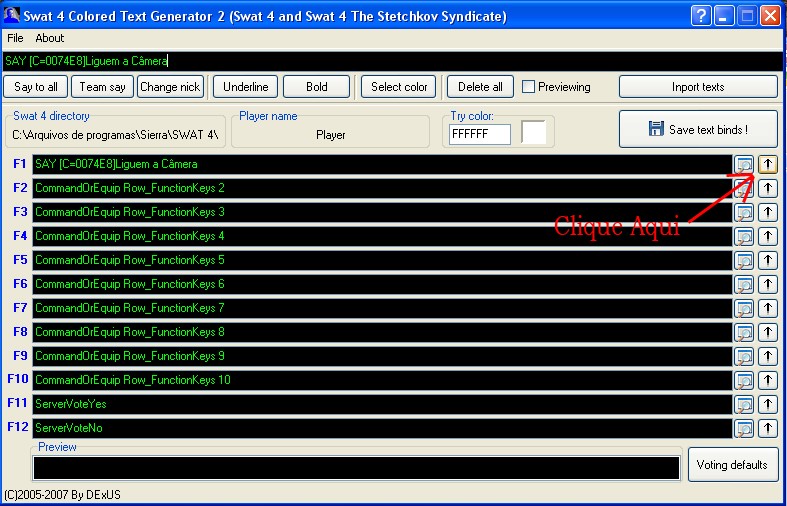Image resolution: width=787 pixels, height=506 pixels.
Task: Select the F8 Row_FunctionKeys 8 bind field
Action: pos(382,332)
